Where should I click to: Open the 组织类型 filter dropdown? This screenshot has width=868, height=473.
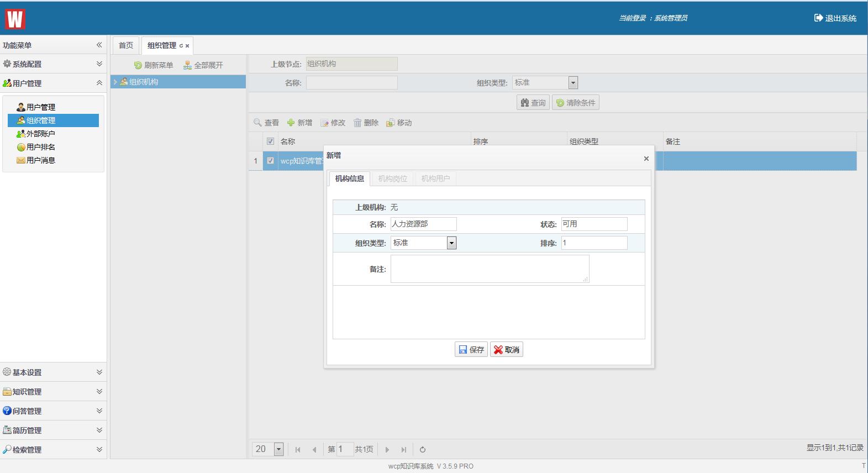573,83
